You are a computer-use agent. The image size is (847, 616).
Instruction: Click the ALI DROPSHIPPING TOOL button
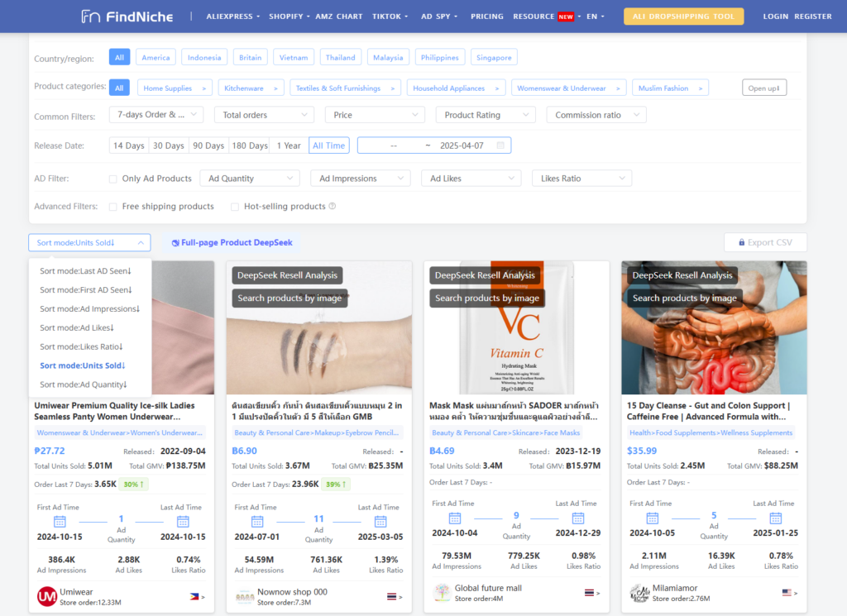tap(683, 17)
